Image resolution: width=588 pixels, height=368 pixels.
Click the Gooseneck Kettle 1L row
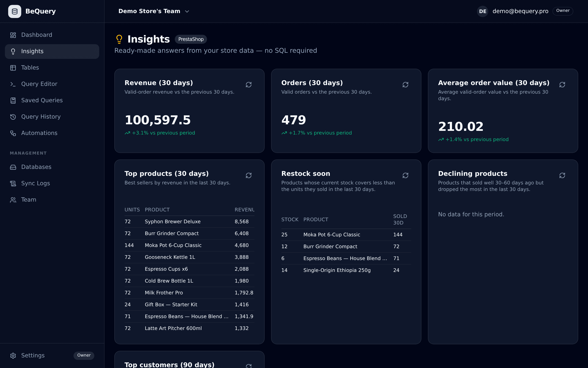click(x=189, y=257)
